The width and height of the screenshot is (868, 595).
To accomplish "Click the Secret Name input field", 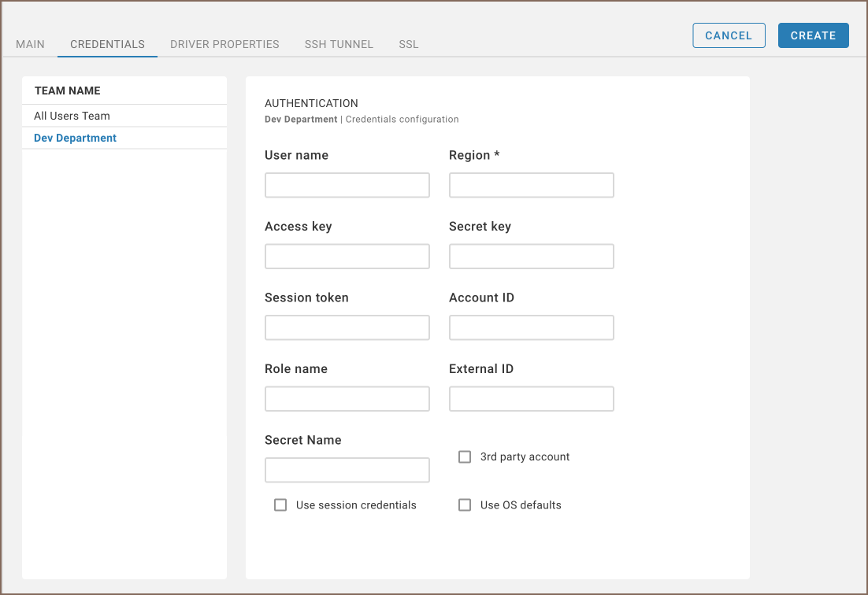I will pos(347,470).
